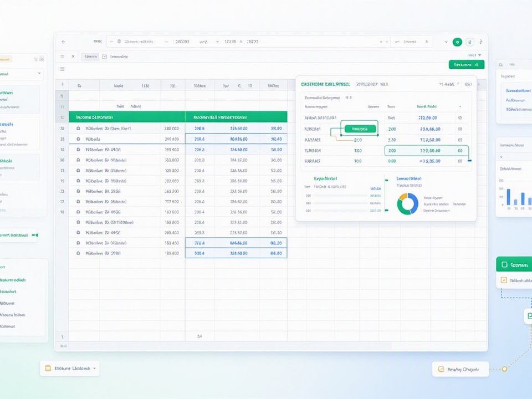The image size is (532, 399).
Task: Open the hamburger menu in the tab row
Action: [x=63, y=57]
